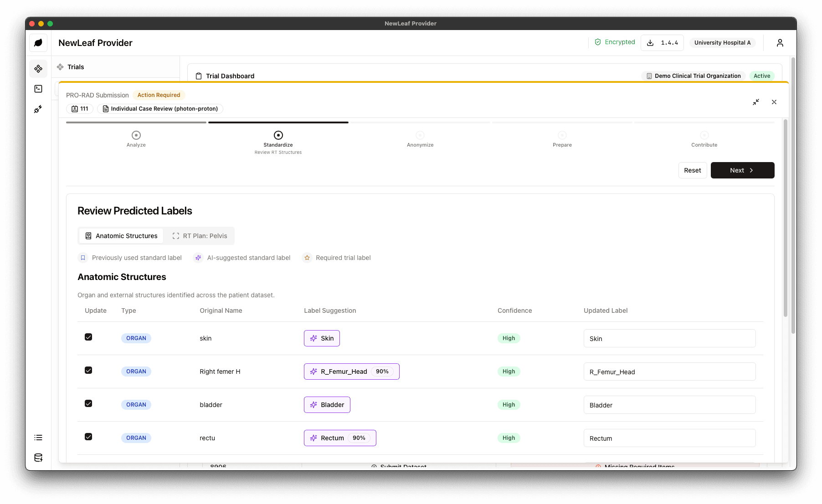Select the Anonymize step
822x504 pixels.
click(420, 139)
